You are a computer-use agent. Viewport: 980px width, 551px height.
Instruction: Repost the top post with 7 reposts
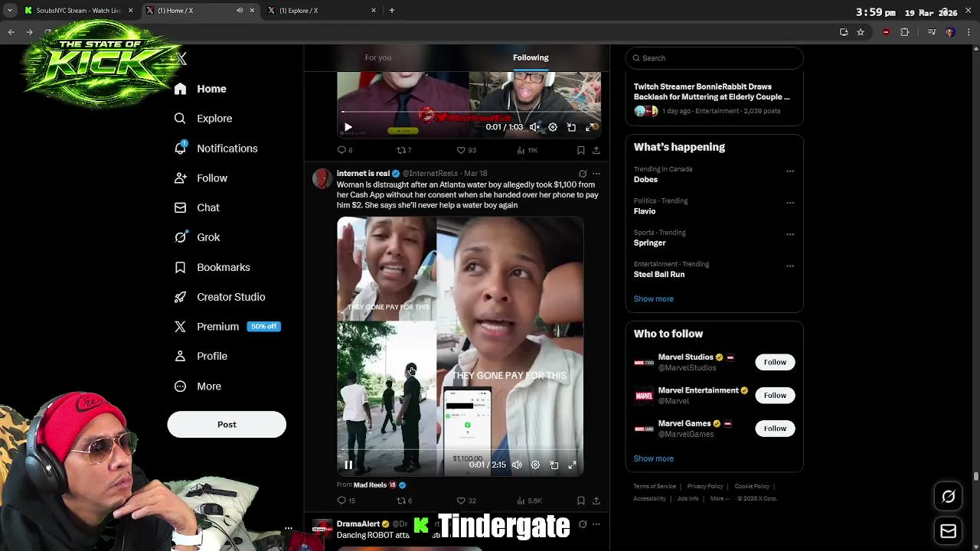[x=403, y=150]
